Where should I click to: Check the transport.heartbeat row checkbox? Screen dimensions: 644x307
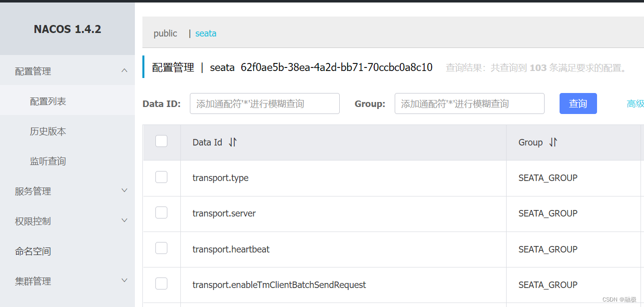tap(161, 247)
